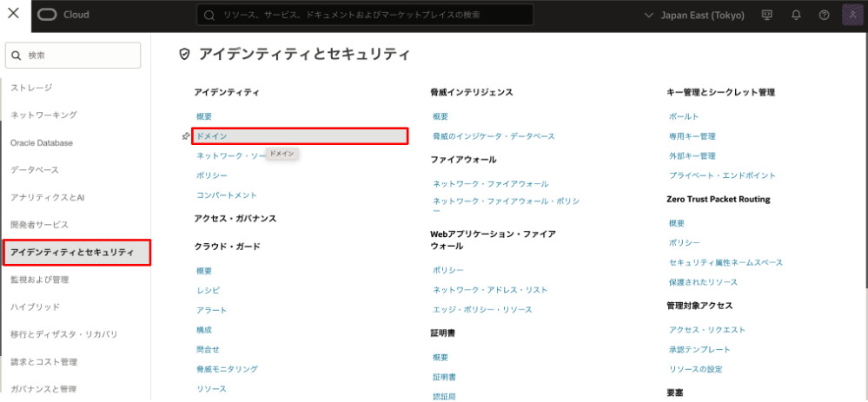Open ポリシー under Zero Trust Packet Routing
The height and width of the screenshot is (402, 868).
[684, 243]
